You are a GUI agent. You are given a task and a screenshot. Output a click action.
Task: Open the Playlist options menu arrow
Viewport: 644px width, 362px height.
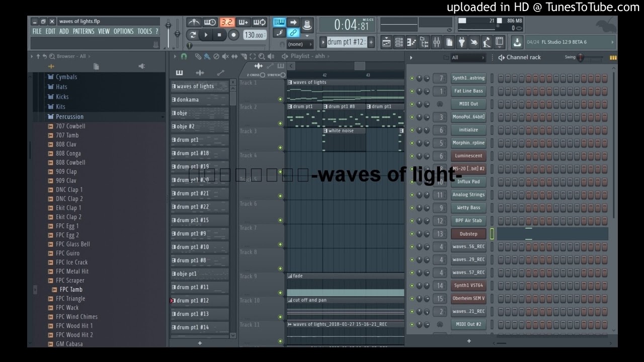[175, 56]
